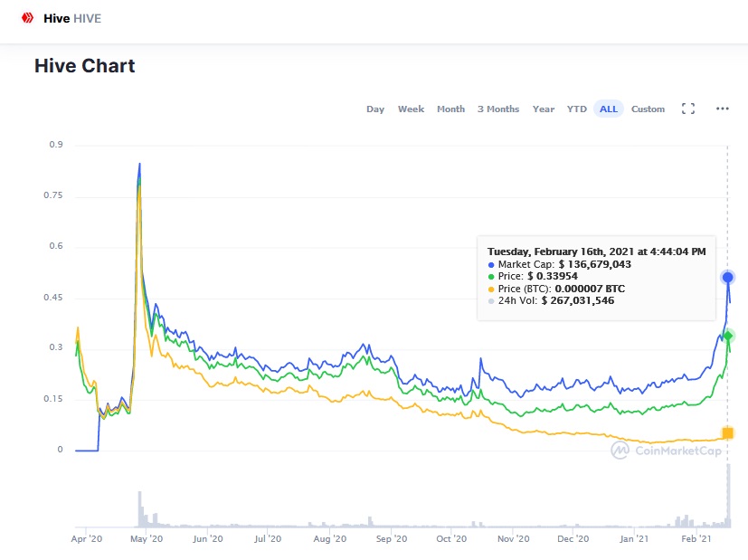748x560 pixels.
Task: Click the blue Market Cap data point
Action: coord(727,277)
